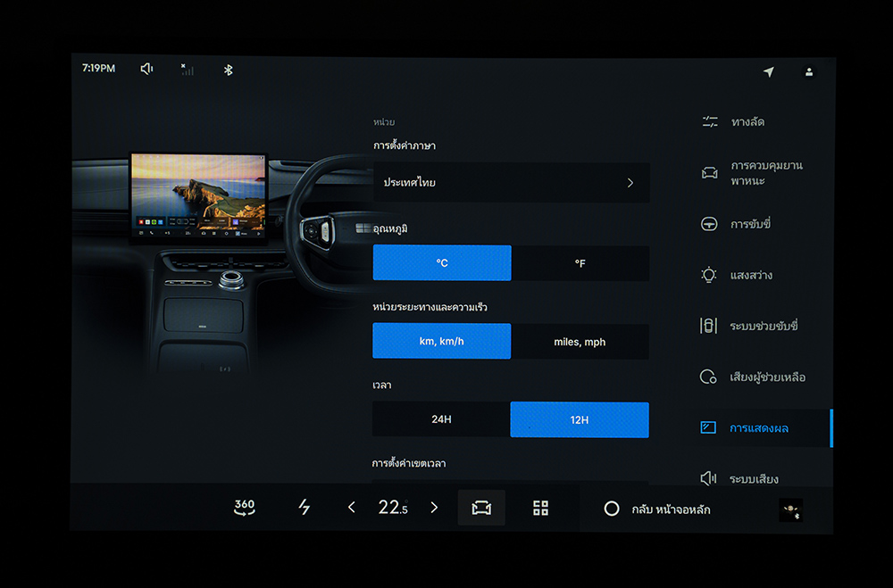The image size is (893, 588).
Task: Select °F temperature unit
Action: [x=580, y=263]
